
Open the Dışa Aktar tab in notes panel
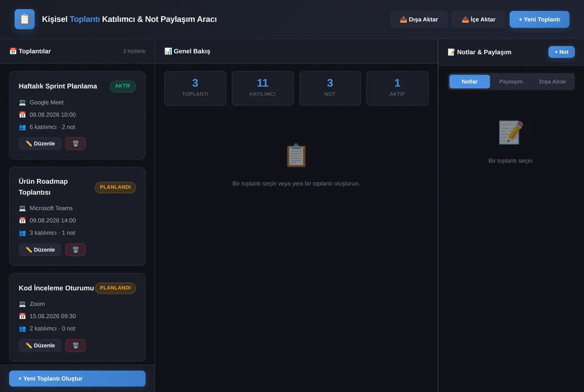(x=552, y=82)
